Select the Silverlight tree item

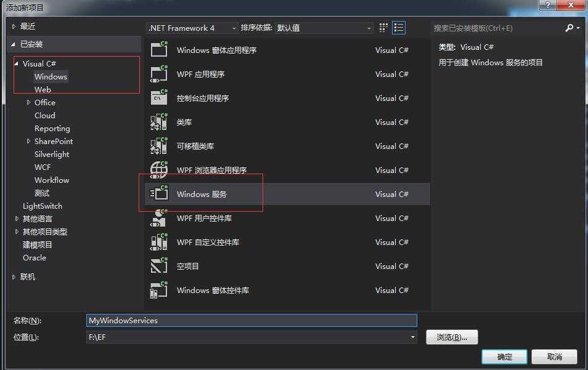(x=52, y=155)
